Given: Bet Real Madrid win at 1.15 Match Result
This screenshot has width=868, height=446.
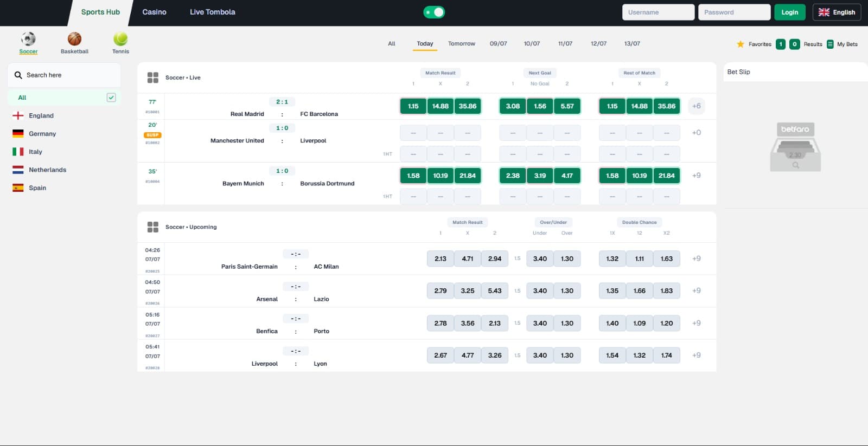Looking at the screenshot, I should 413,106.
